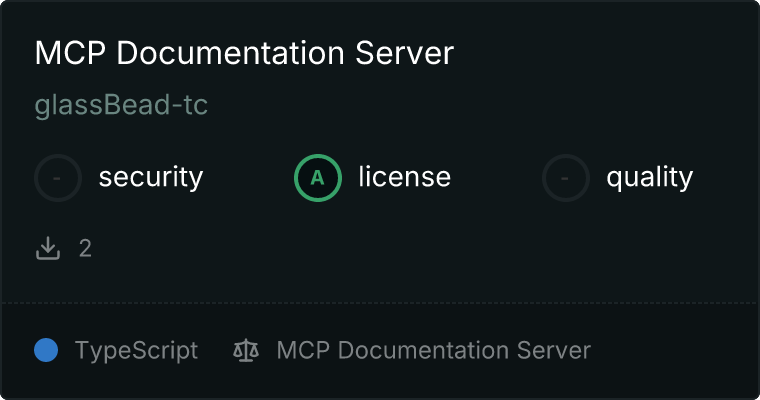Click the green A license grade badge
760x400 pixels.
(318, 178)
